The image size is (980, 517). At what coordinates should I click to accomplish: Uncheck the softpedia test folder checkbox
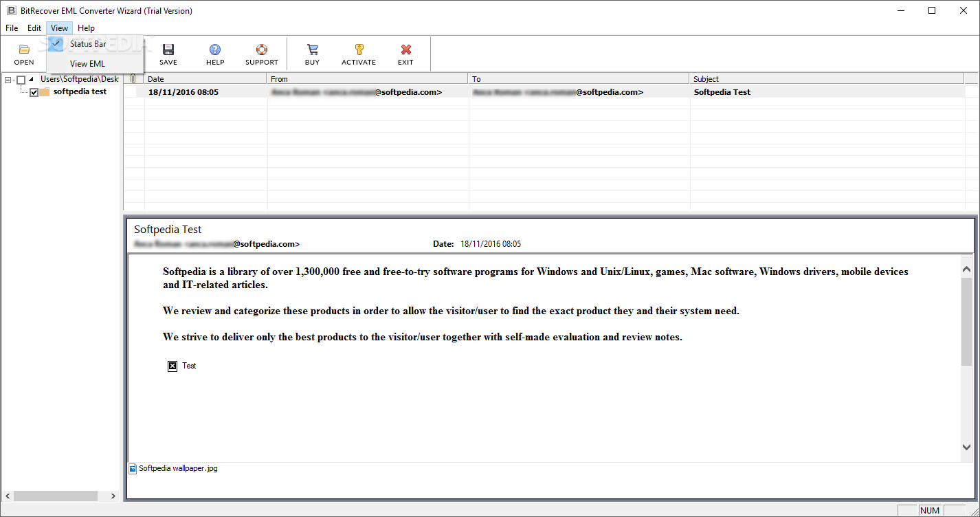34,92
